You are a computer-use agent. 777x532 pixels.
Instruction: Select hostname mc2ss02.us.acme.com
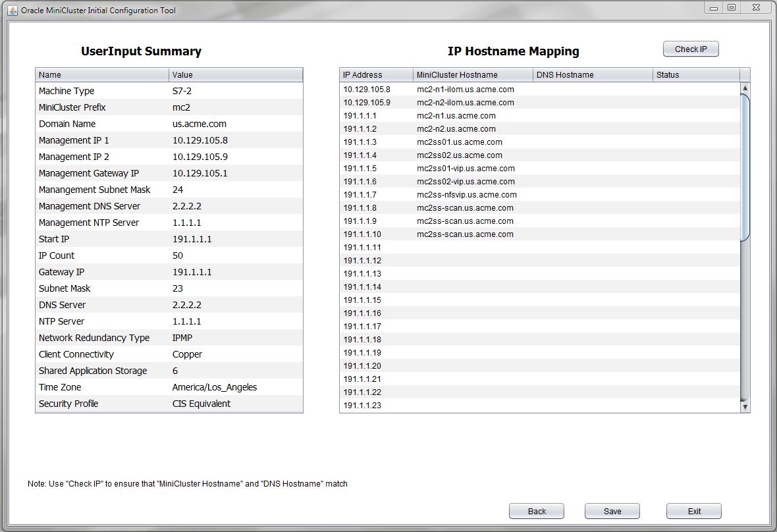(460, 155)
